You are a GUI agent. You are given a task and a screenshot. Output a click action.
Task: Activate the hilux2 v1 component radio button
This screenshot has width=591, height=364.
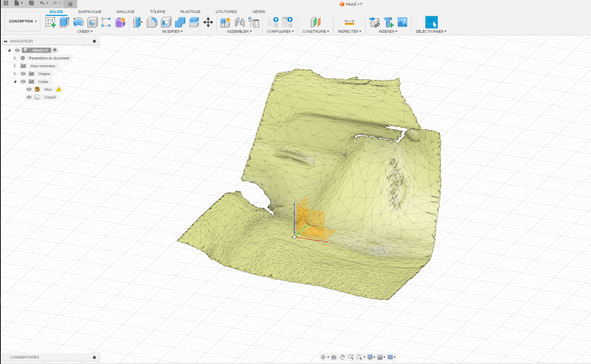pos(55,50)
